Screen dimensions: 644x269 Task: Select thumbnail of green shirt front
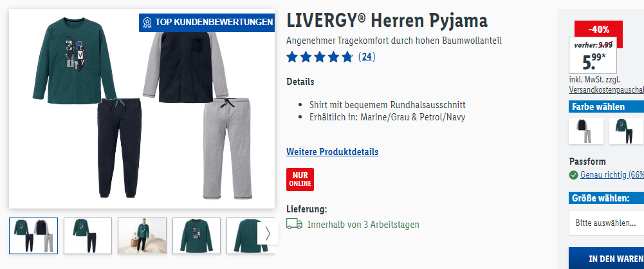coord(196,236)
